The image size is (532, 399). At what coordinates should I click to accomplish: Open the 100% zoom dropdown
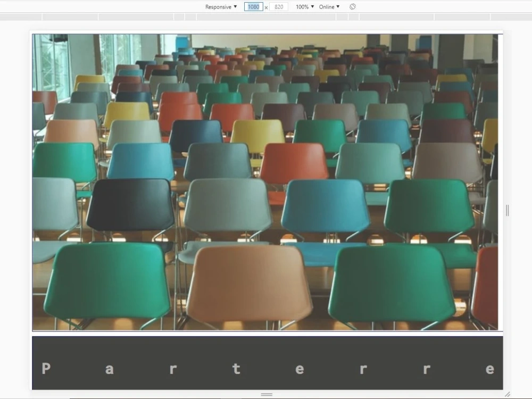305,7
